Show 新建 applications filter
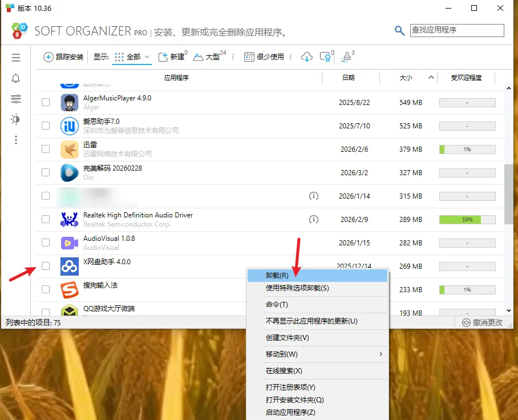This screenshot has height=420, width=518. pyautogui.click(x=172, y=57)
